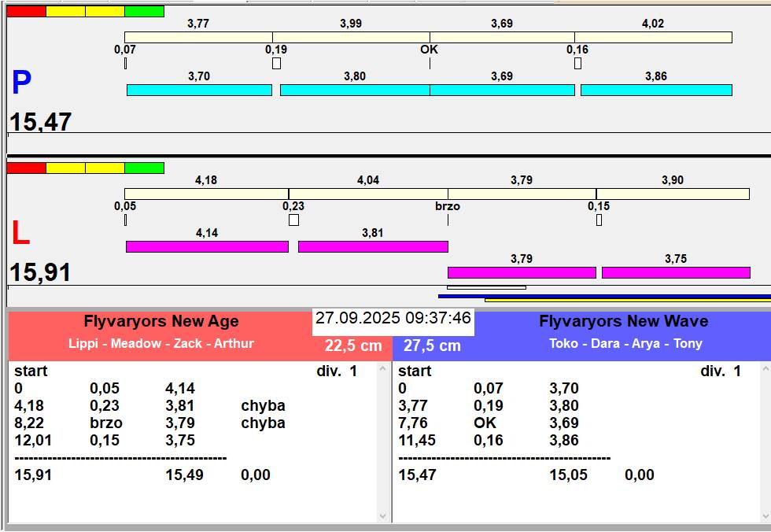Viewport: 771px width, 532px height.
Task: Click the Flyvaryors New Age team header
Action: coord(161,321)
